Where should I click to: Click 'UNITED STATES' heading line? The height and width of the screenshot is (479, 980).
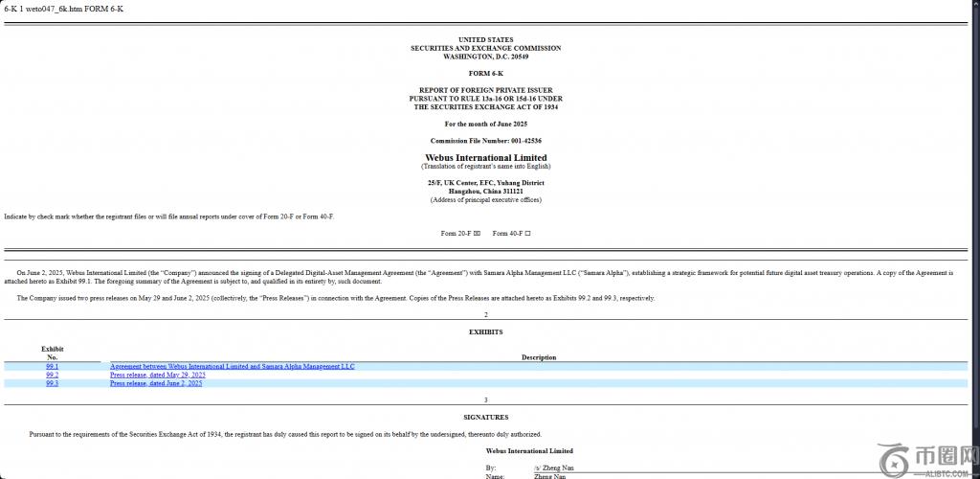coord(485,40)
